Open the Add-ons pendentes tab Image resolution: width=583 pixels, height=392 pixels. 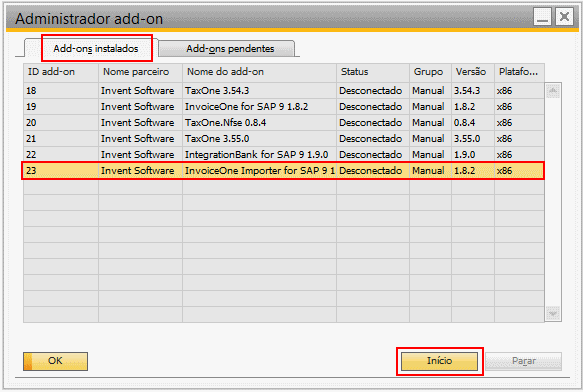coord(227,49)
